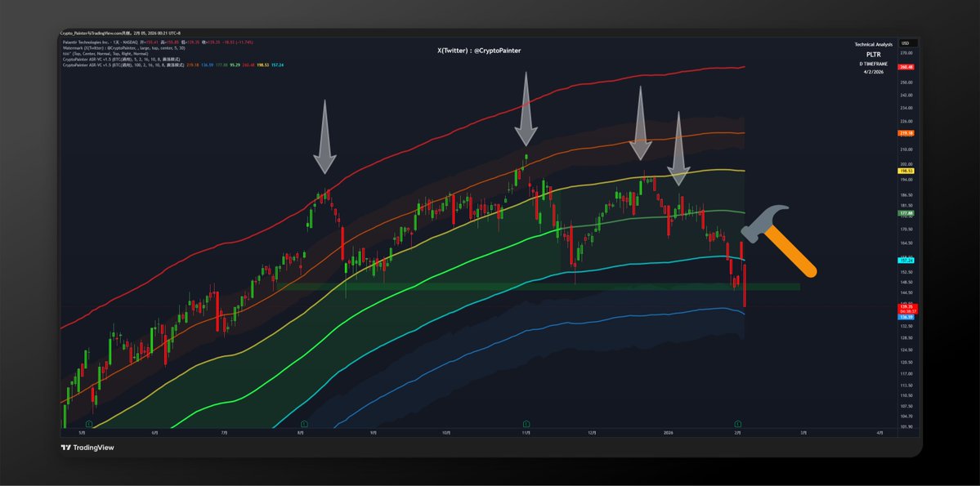
Task: Click the 198.53 yellow price label
Action: 906,171
